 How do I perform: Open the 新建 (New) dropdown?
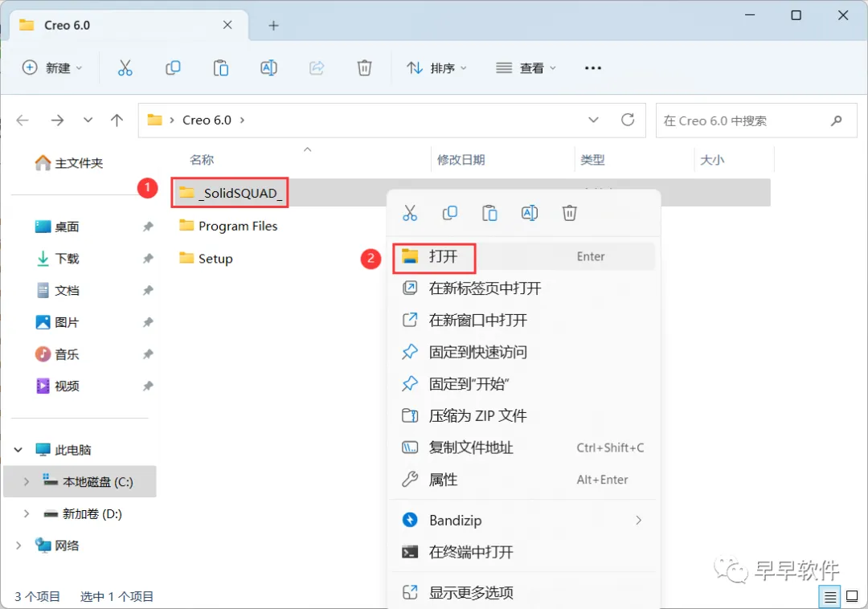[x=52, y=68]
